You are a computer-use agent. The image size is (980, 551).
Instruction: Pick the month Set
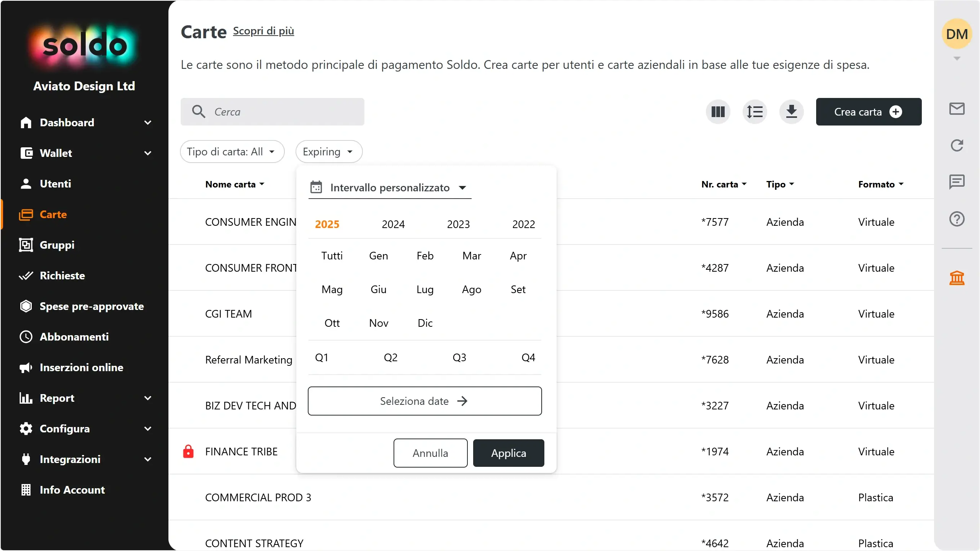[518, 289]
